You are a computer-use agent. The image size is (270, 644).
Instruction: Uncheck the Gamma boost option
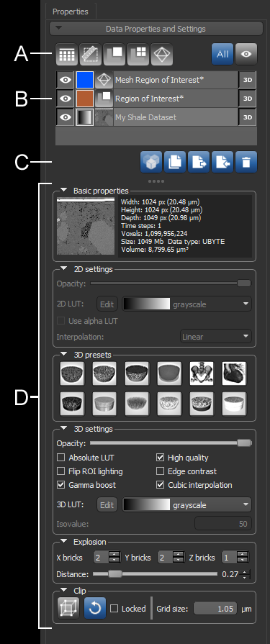[x=60, y=485]
